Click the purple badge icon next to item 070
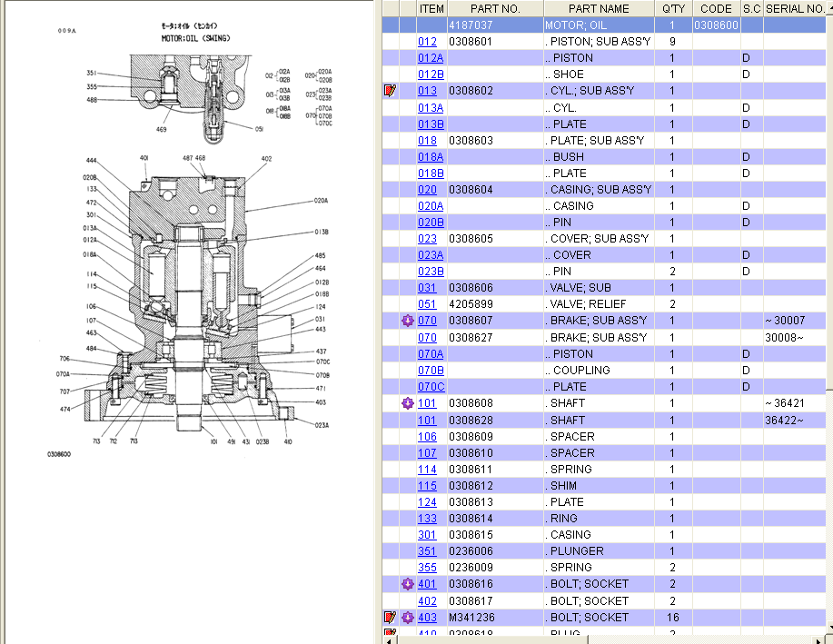Image resolution: width=833 pixels, height=644 pixels. (x=408, y=321)
